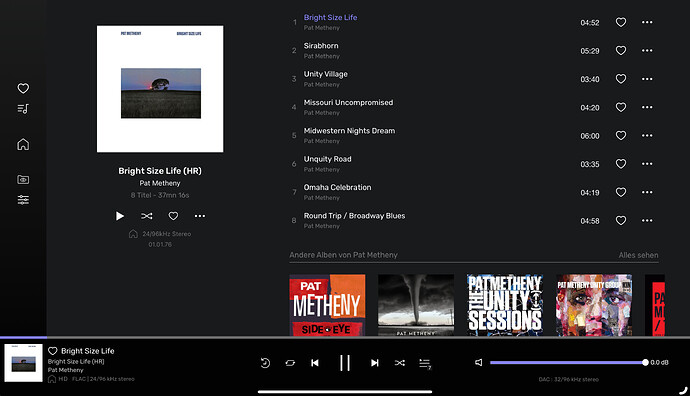The height and width of the screenshot is (396, 690).
Task: Open more options for Round Trip / Broadway Blues
Action: click(647, 220)
